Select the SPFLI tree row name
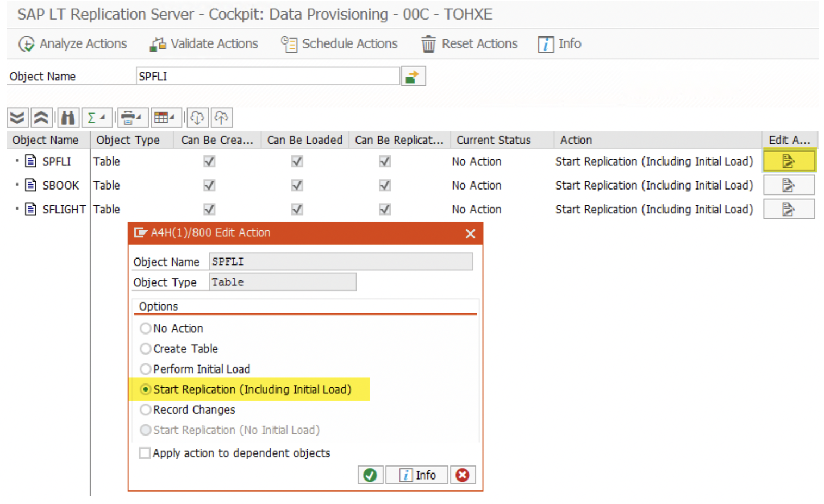 (x=57, y=161)
